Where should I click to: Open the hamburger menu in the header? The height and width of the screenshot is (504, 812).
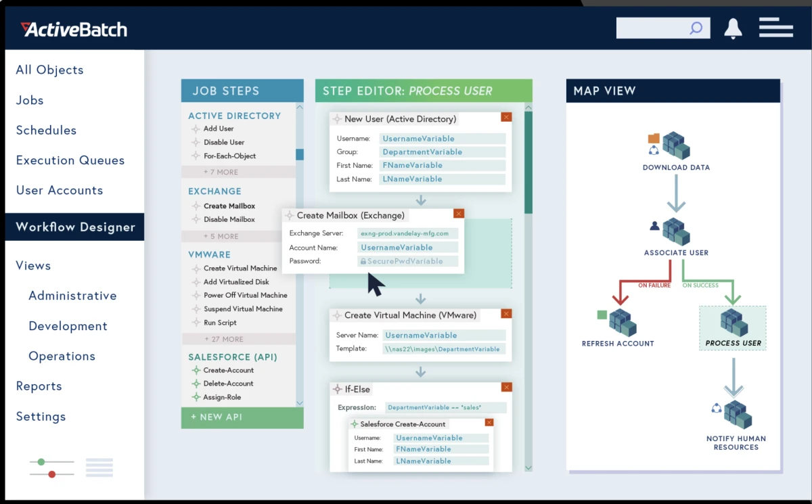pos(775,28)
